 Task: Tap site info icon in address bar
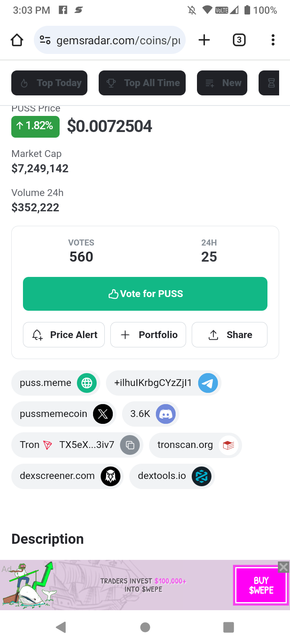(x=45, y=40)
